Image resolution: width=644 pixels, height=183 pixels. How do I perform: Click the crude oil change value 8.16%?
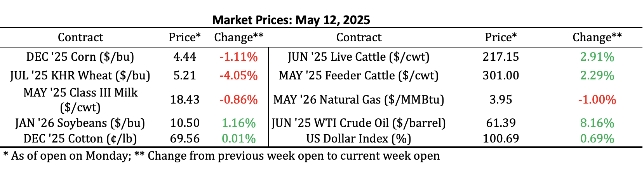[597, 123]
